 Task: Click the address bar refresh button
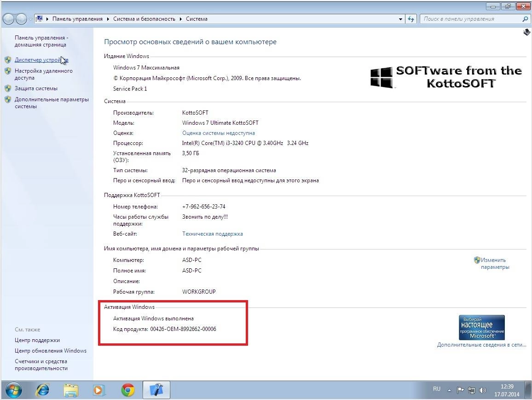point(411,19)
